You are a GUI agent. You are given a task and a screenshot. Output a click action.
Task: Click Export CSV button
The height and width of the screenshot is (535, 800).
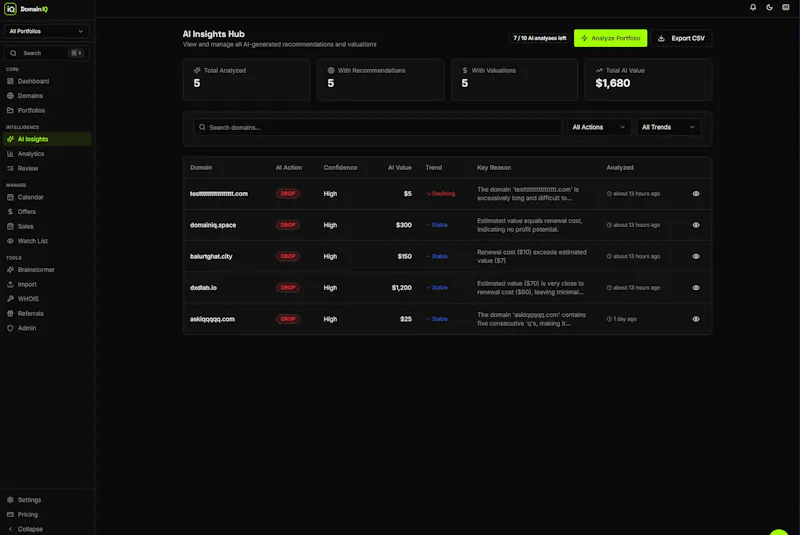click(681, 38)
